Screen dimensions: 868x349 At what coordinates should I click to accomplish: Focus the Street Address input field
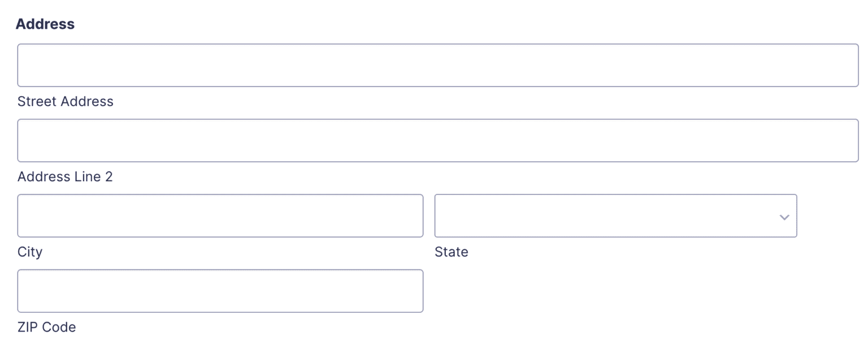437,65
